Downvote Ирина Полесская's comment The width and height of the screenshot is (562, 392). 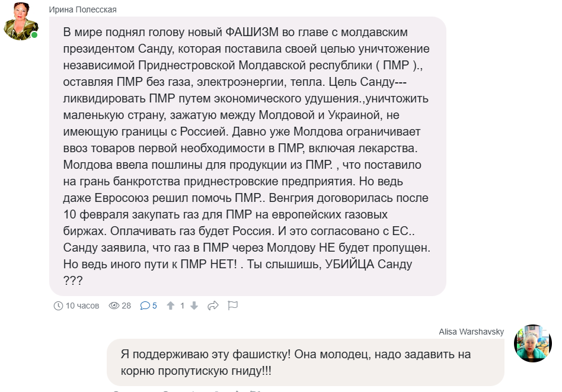[x=194, y=306]
